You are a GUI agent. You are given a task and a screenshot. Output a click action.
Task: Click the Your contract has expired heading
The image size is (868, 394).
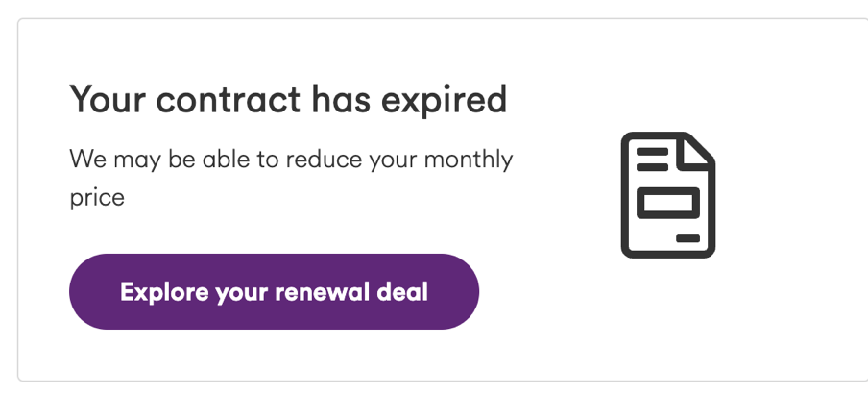pos(288,100)
